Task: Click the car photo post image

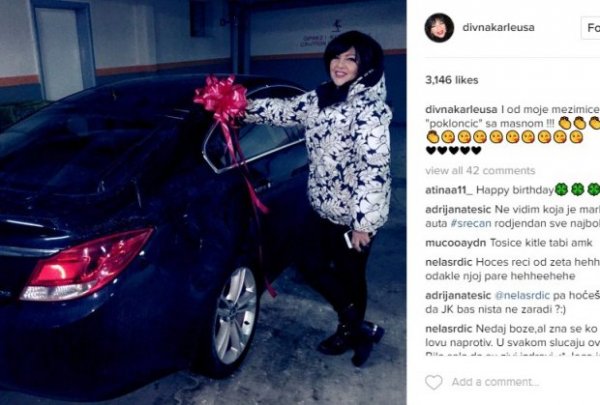Action: click(x=203, y=202)
